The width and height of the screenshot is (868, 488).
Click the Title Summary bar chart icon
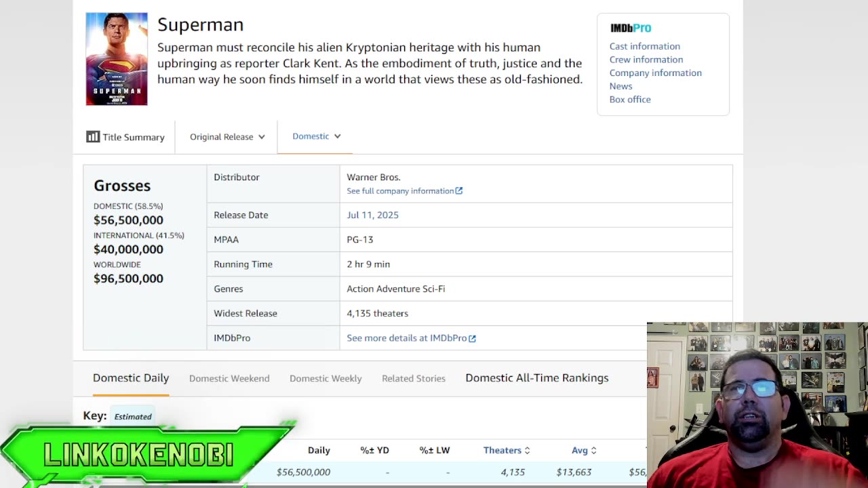pos(93,137)
